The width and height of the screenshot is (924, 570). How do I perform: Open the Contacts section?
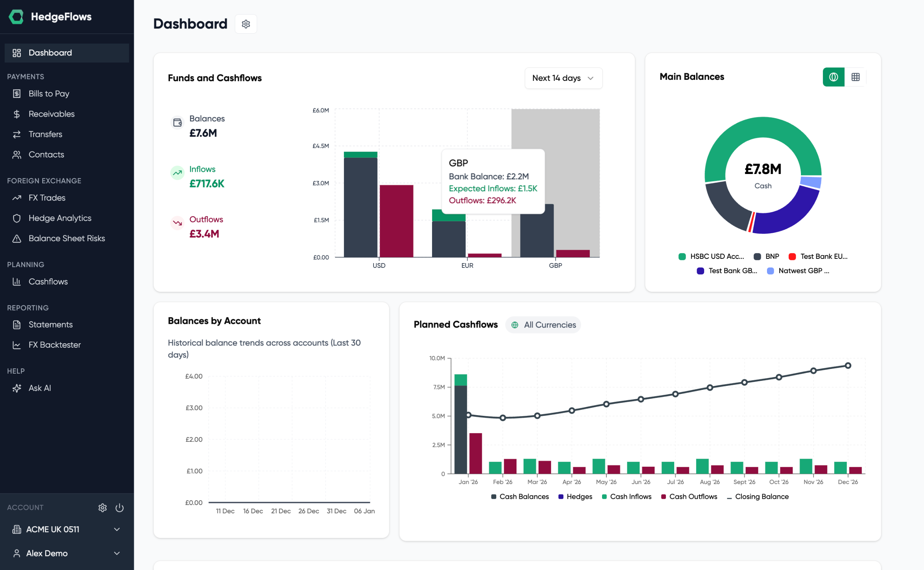click(x=46, y=154)
